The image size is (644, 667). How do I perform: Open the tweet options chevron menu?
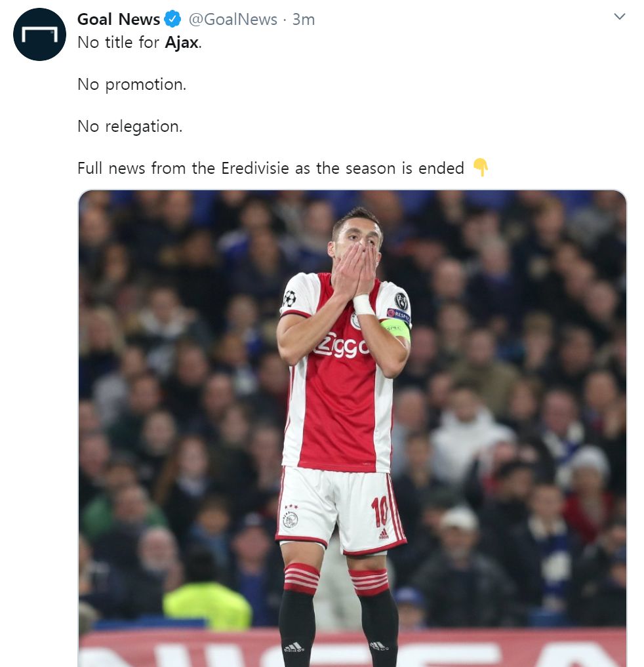coord(619,18)
